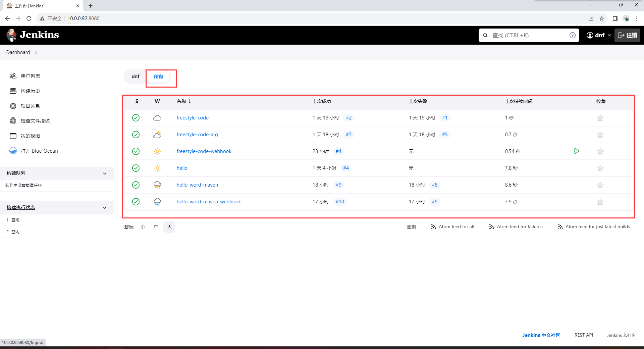
Task: Open the 图例 legend link
Action: (412, 227)
